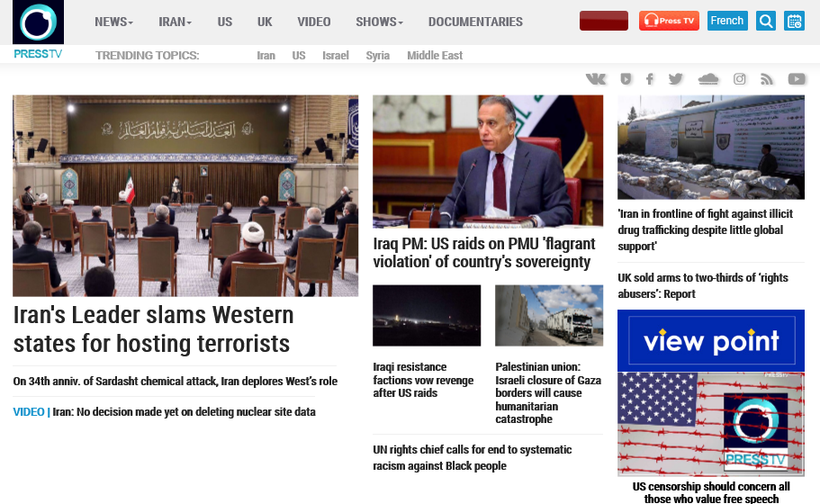The image size is (820, 504).
Task: Select trending topic Middle East
Action: pos(435,56)
